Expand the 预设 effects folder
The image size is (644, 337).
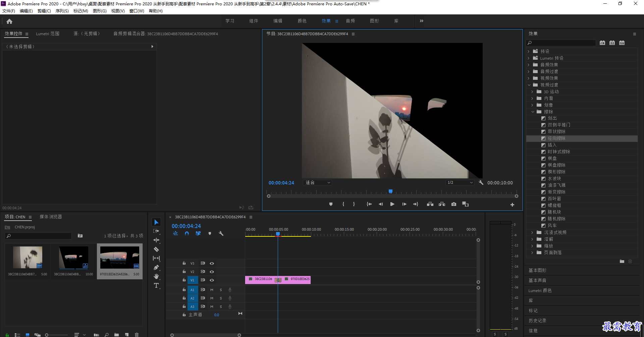point(529,51)
